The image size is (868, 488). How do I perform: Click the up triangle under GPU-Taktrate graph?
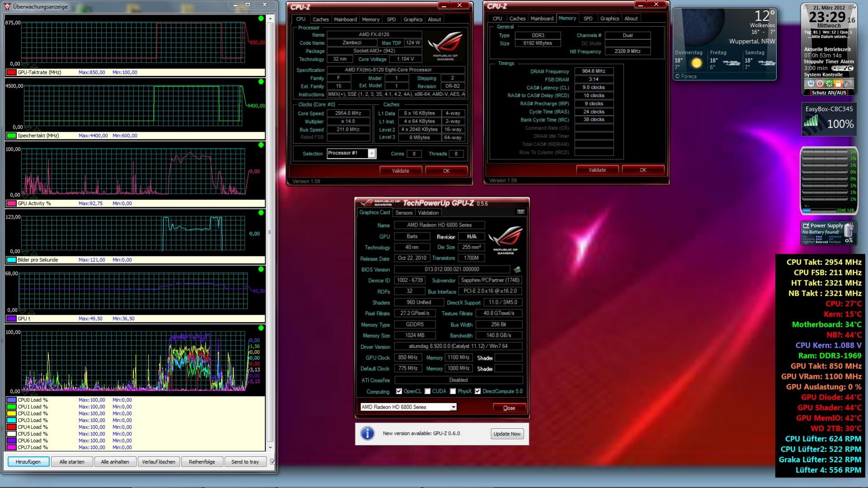pos(34,66)
